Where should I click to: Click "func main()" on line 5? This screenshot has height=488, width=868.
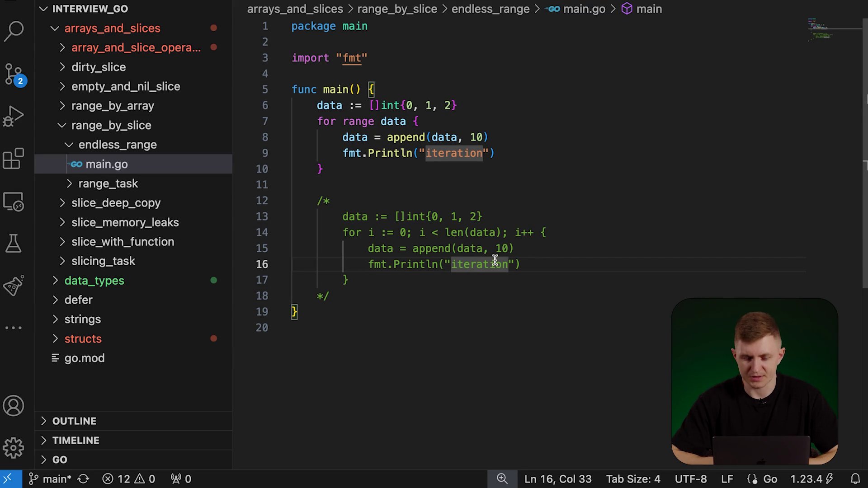(x=326, y=89)
